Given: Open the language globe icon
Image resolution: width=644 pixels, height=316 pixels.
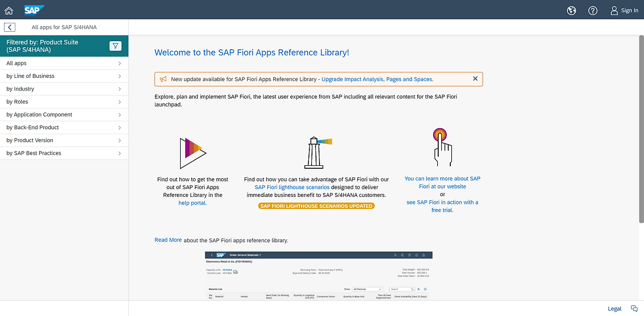Looking at the screenshot, I should click(x=571, y=10).
